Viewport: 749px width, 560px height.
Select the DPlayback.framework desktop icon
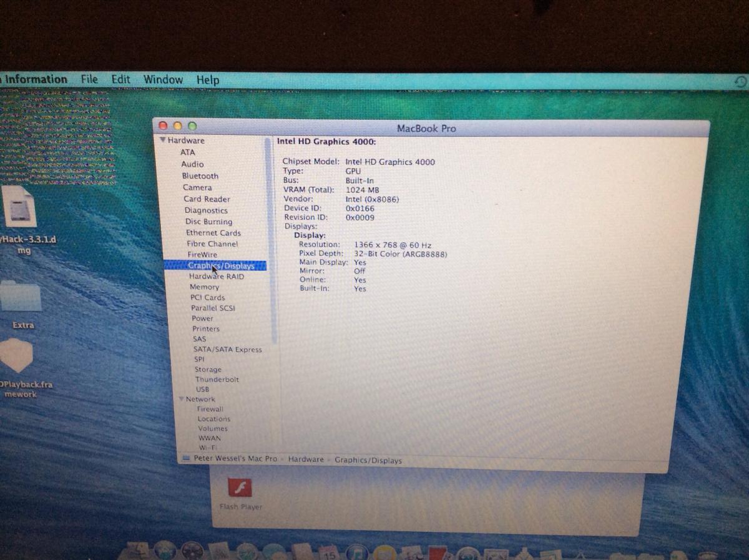point(16,356)
